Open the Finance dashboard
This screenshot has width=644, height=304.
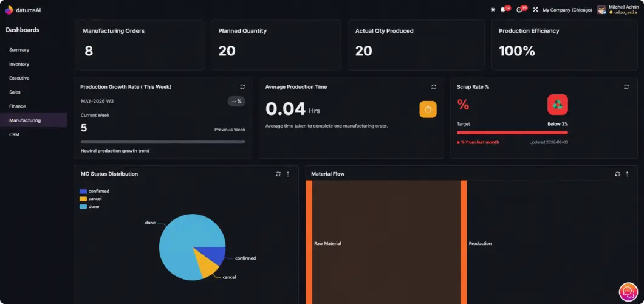click(18, 106)
